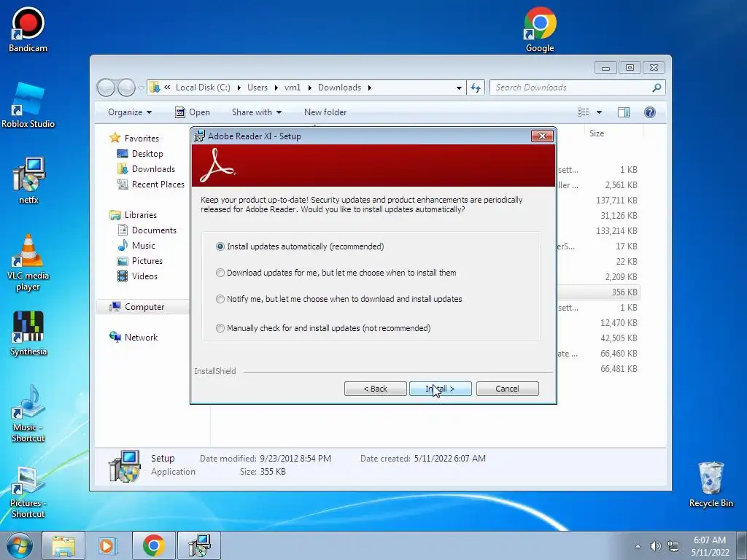Open the Synthesia desktop icon

28,333
